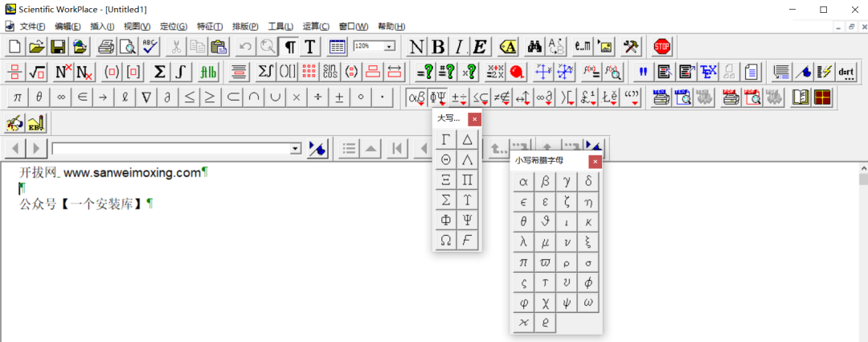Open the zoom factor 120% dropdown
Screen dimensions: 868x342
pos(390,47)
